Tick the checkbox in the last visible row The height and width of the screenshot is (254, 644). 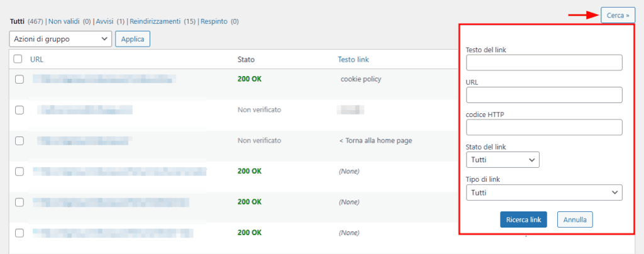19,233
